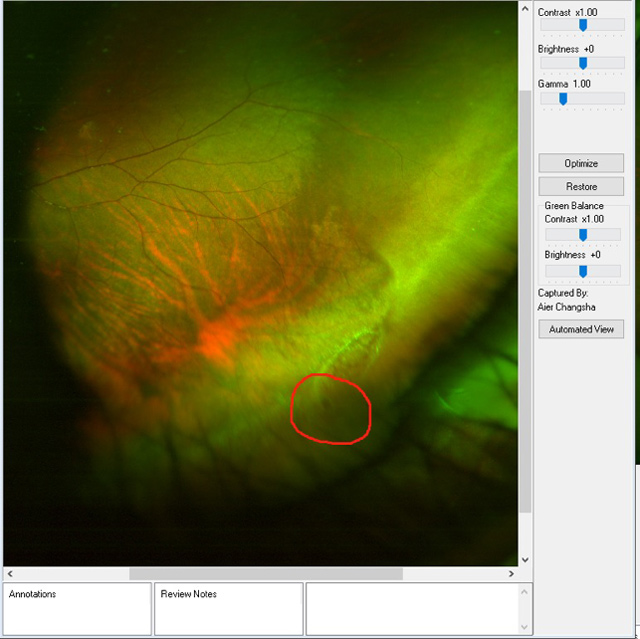Click the image vertical scrollbar thumb
The width and height of the screenshot is (640, 639).
tap(525, 301)
